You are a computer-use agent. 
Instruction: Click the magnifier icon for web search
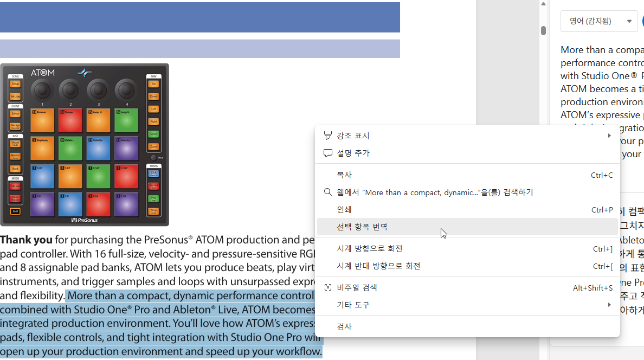(327, 192)
